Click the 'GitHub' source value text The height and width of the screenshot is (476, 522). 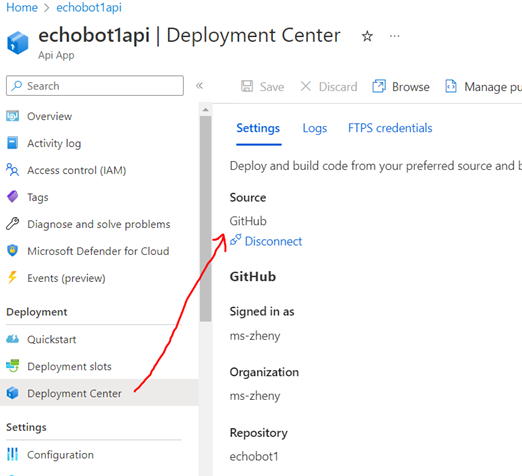248,221
